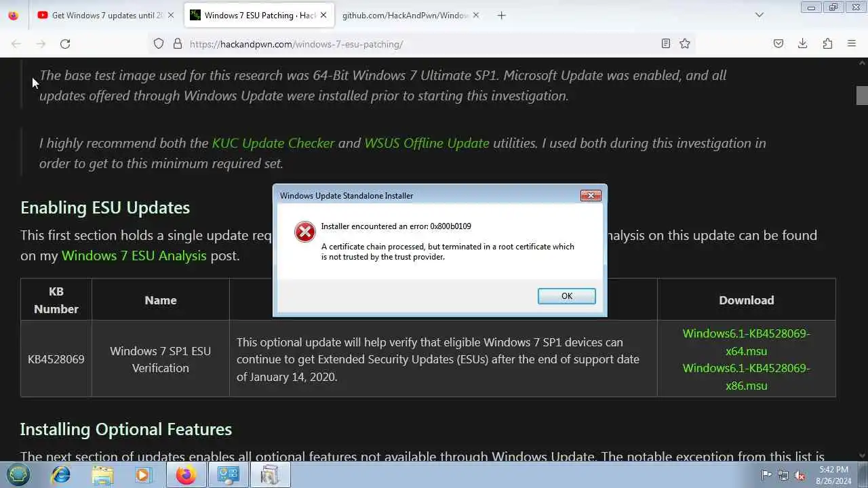Click the KB4528069 table cell
868x488 pixels.
tap(56, 359)
